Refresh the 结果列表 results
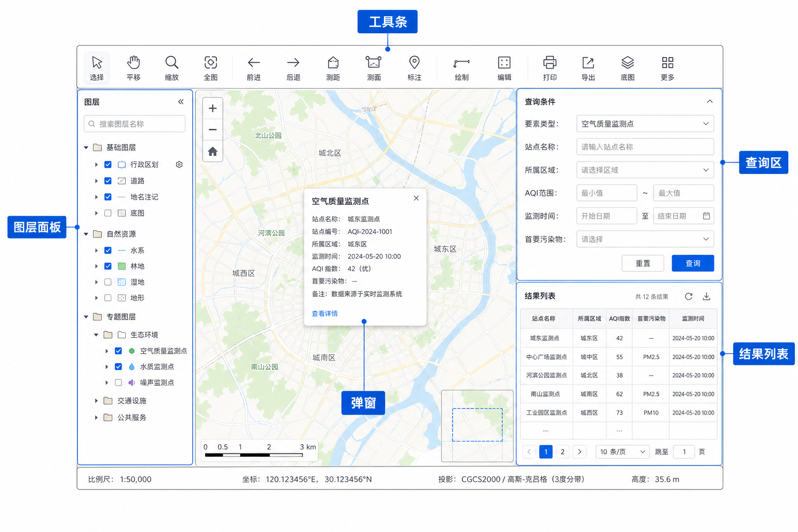The image size is (798, 532). pos(688,296)
